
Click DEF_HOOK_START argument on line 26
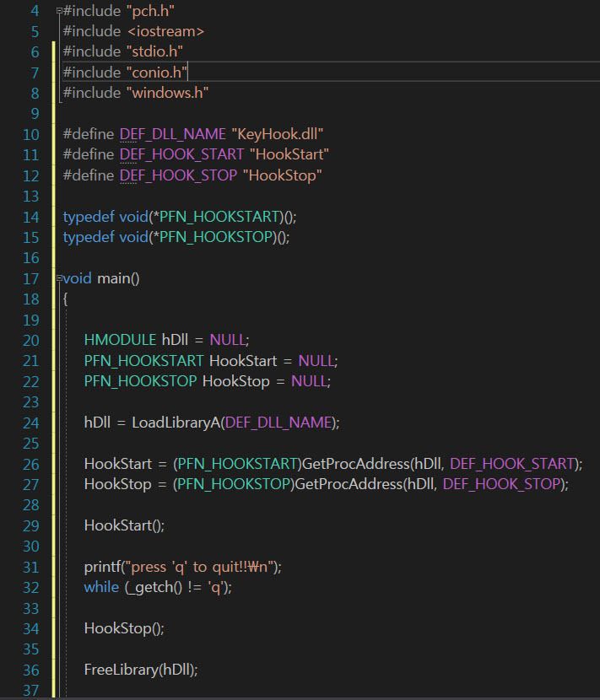tap(512, 464)
